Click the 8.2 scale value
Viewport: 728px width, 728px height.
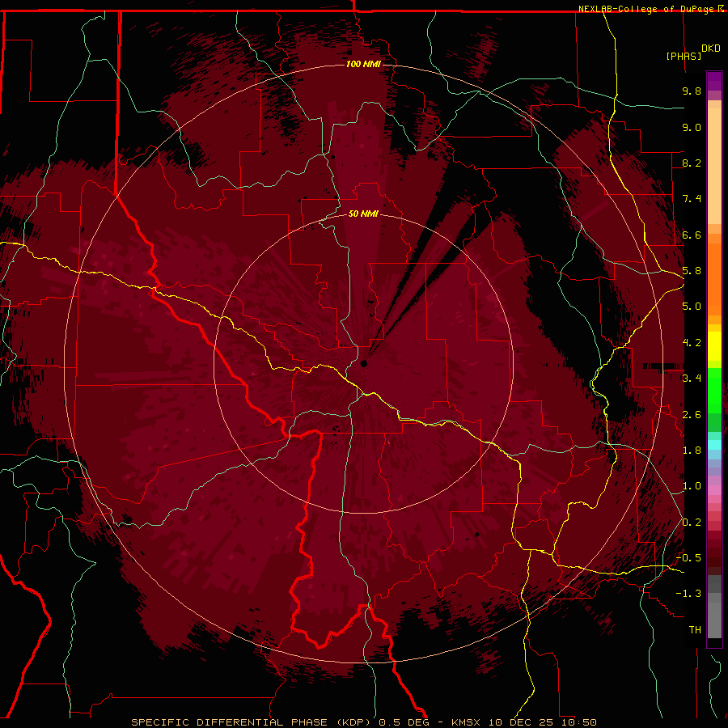(x=692, y=163)
